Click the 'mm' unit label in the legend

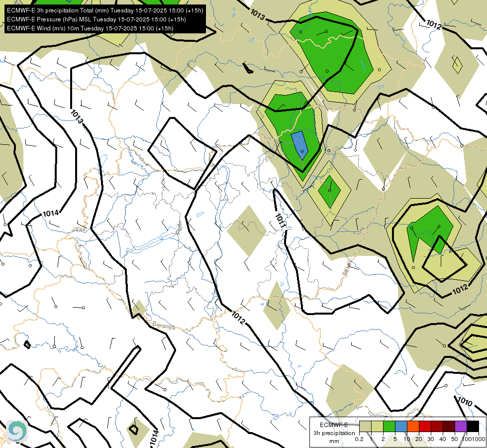tap(334, 441)
